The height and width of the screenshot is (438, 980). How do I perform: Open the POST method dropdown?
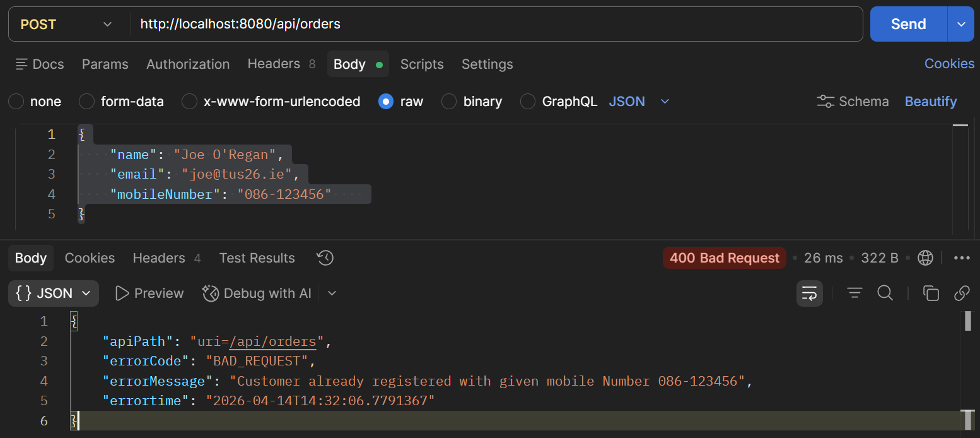[65, 24]
